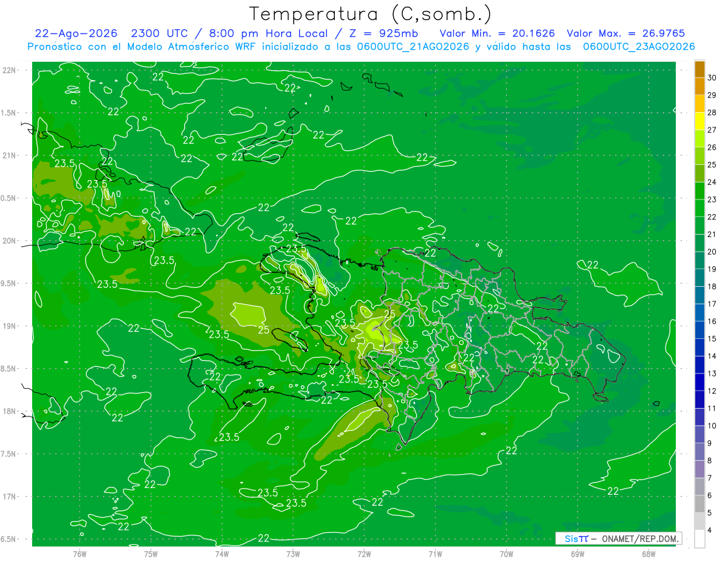This screenshot has width=728, height=562.
Task: Click longitude label '76W'
Action: [79, 554]
